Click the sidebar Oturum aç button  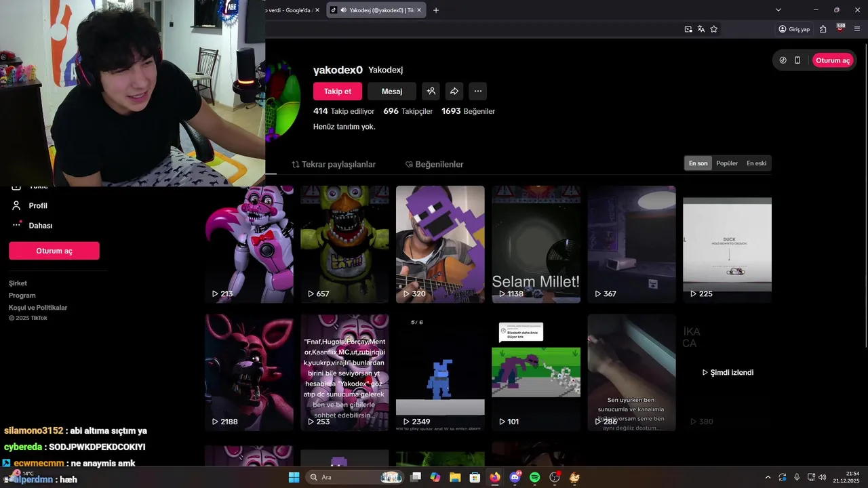pyautogui.click(x=54, y=251)
